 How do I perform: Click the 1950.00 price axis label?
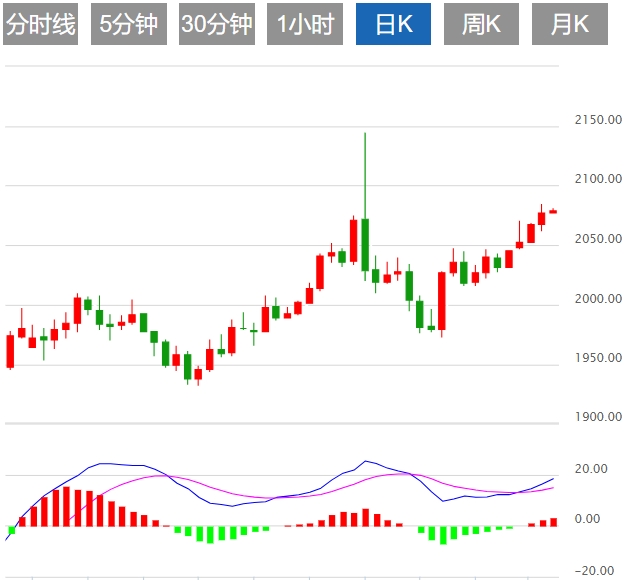[x=598, y=358]
